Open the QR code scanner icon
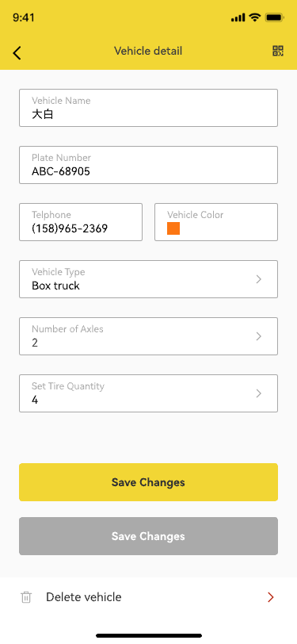 278,51
